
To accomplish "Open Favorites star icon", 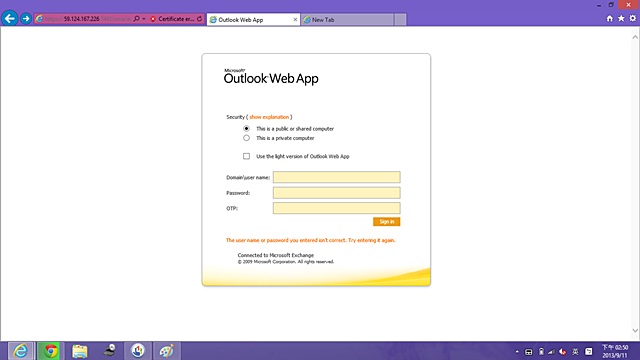I will pos(621,18).
